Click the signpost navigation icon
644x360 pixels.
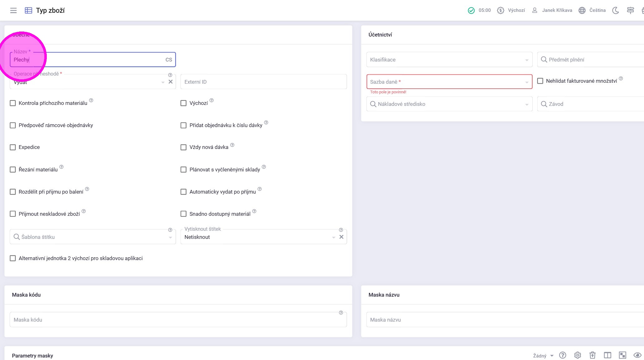tap(630, 10)
